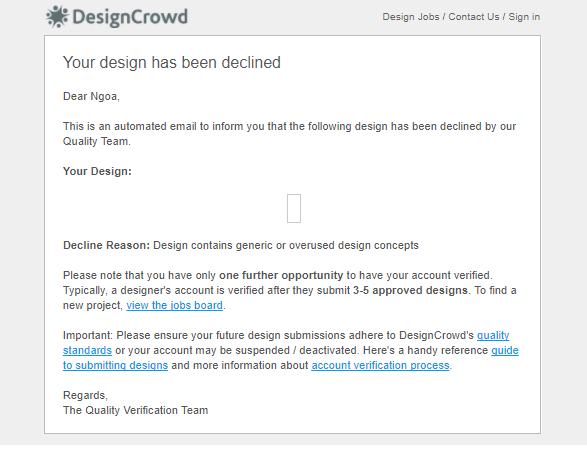Image resolution: width=587 pixels, height=453 pixels.
Task: Open the Contact Us link
Action: tap(474, 17)
